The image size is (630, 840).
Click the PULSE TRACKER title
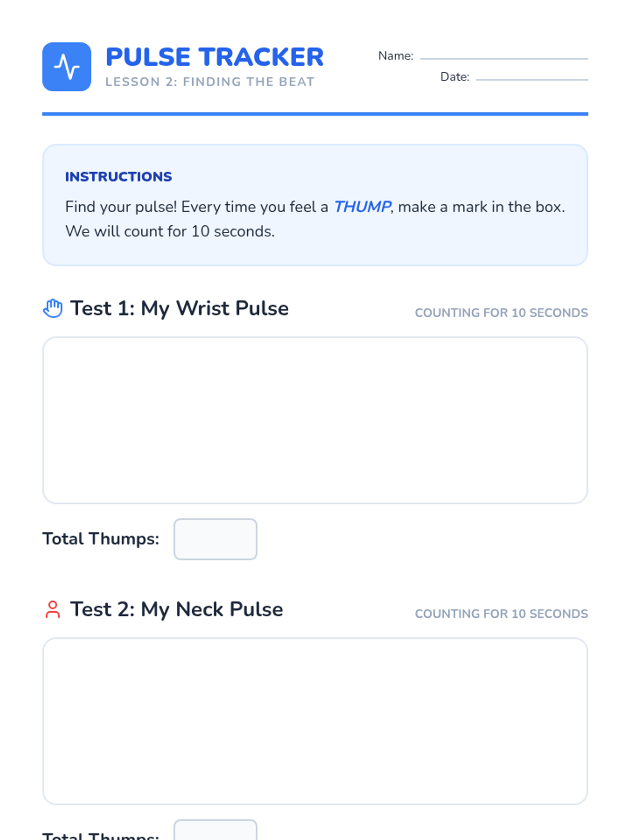coord(214,57)
